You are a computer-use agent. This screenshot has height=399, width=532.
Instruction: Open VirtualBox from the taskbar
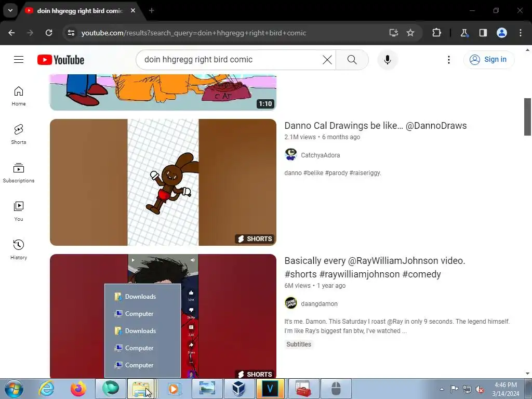click(238, 389)
